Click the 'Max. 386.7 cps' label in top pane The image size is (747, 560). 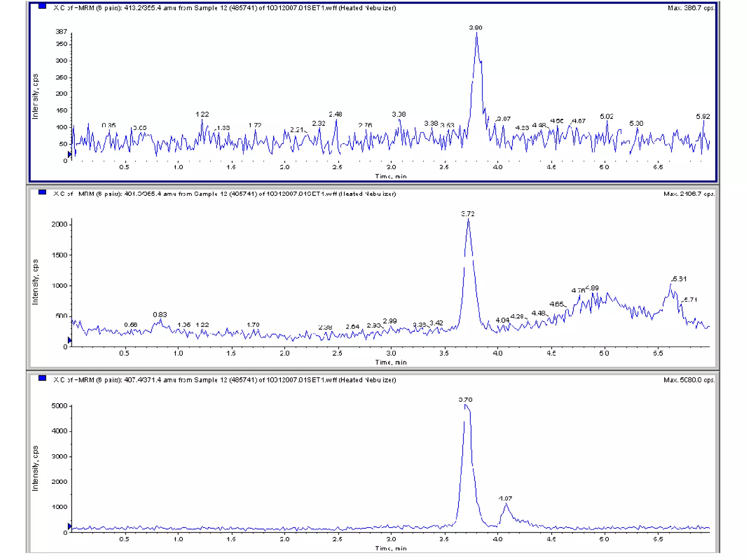[x=690, y=8]
